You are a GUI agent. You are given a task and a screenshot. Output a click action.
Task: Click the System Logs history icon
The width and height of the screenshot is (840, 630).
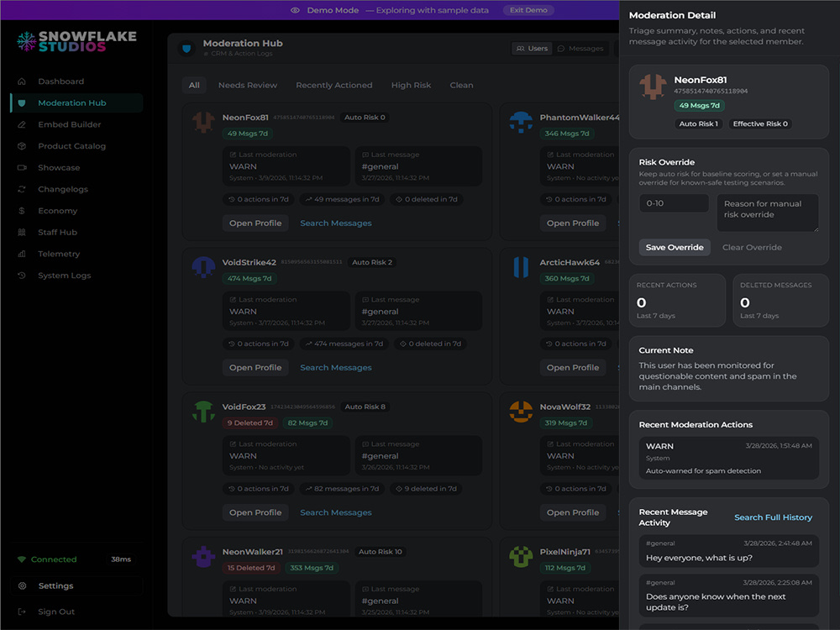coord(22,276)
